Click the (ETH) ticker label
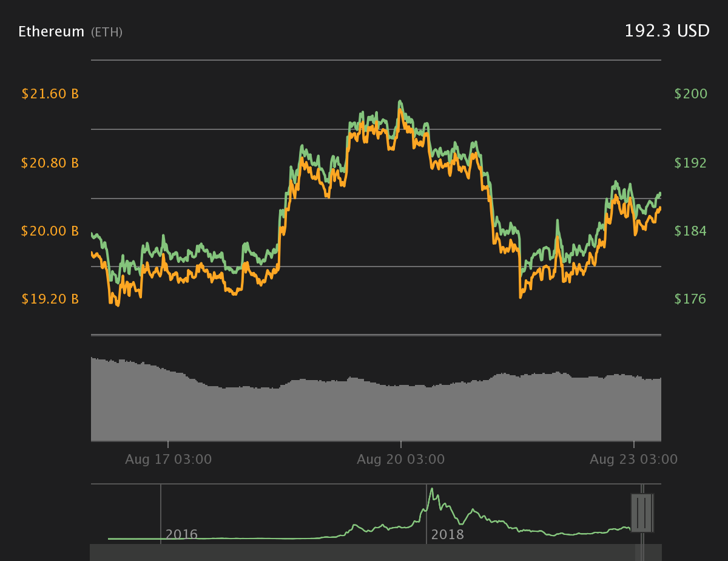The height and width of the screenshot is (561, 728). point(107,32)
